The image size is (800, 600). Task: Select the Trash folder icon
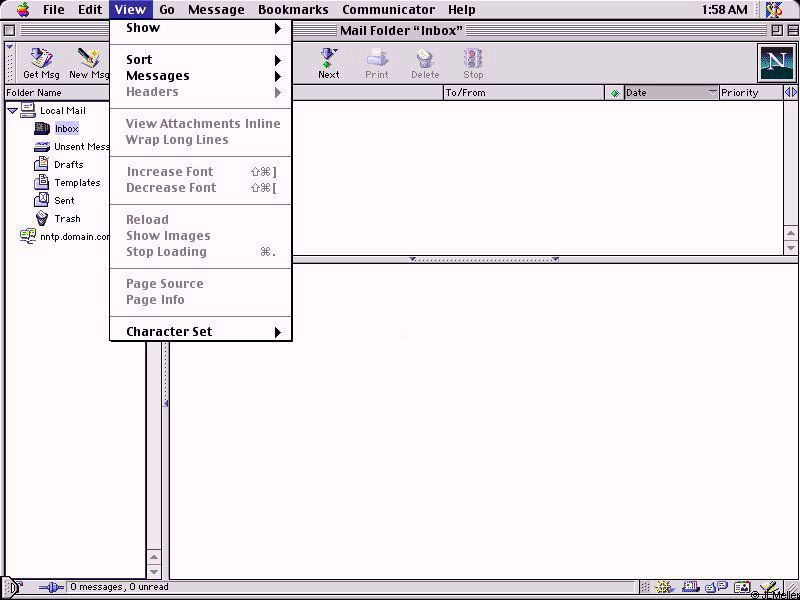click(x=42, y=218)
